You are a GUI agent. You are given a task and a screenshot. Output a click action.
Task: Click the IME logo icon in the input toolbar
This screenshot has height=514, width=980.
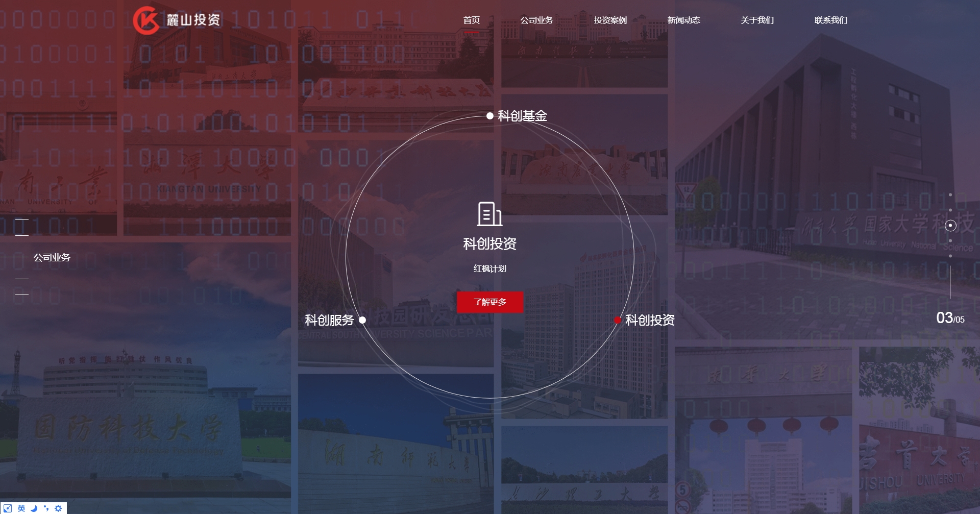[8, 508]
